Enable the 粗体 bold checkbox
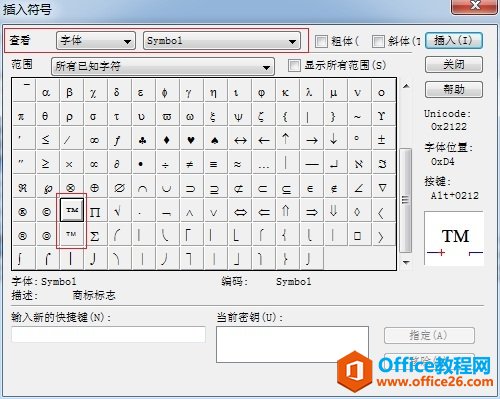500x399 pixels. [x=321, y=41]
